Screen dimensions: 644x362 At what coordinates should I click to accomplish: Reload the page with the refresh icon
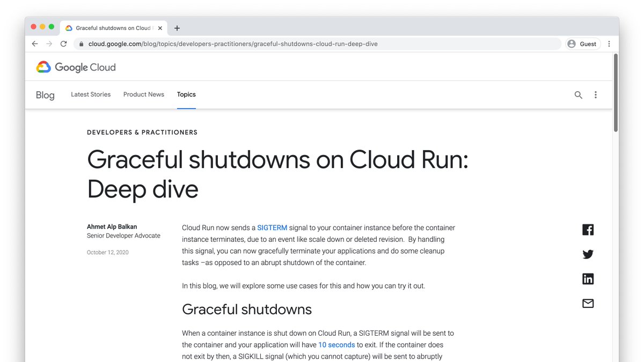64,44
